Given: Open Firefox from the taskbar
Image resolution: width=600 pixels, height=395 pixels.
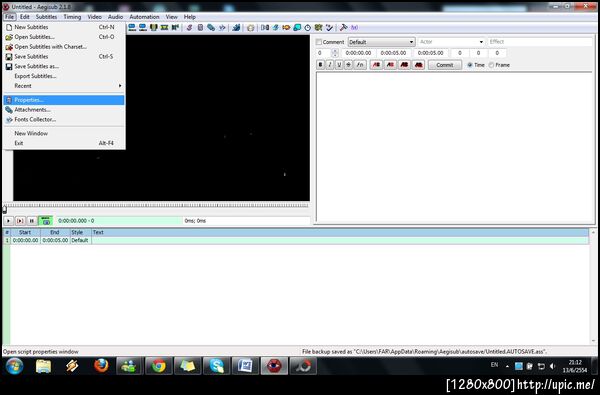Looking at the screenshot, I should (x=101, y=366).
